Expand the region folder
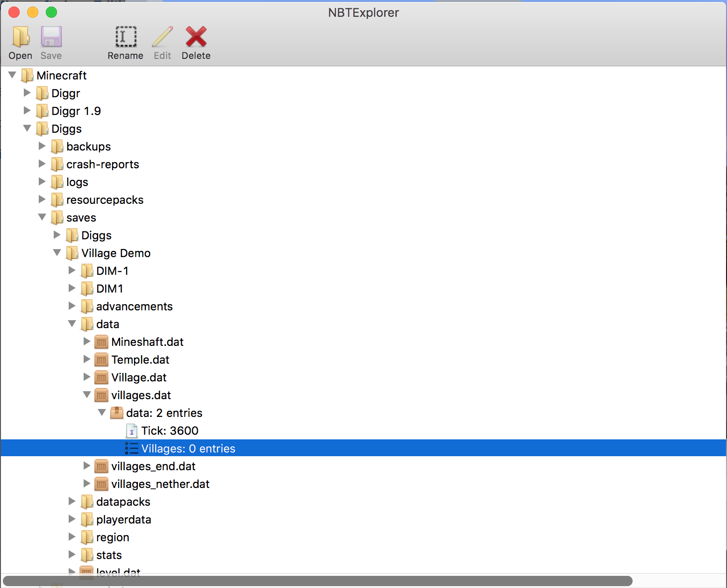The image size is (727, 588). point(72,537)
